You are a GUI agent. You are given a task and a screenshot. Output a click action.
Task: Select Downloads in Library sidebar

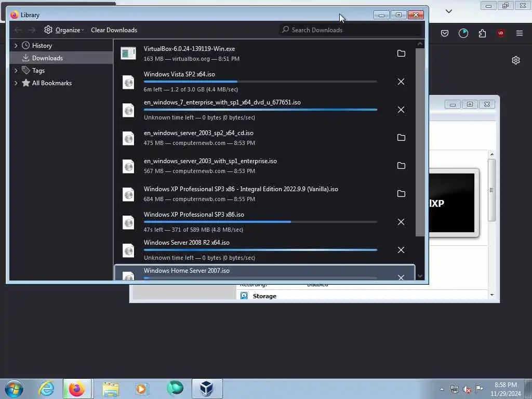61,58
